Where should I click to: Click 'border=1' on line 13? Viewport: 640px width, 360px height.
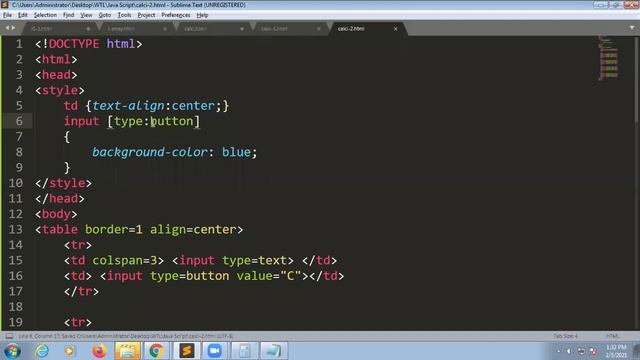pos(114,229)
